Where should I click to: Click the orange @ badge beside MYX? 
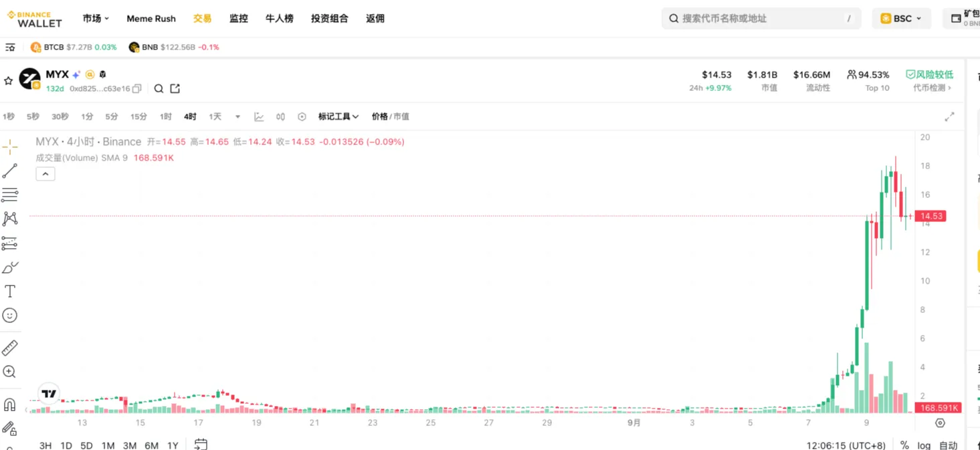[90, 75]
